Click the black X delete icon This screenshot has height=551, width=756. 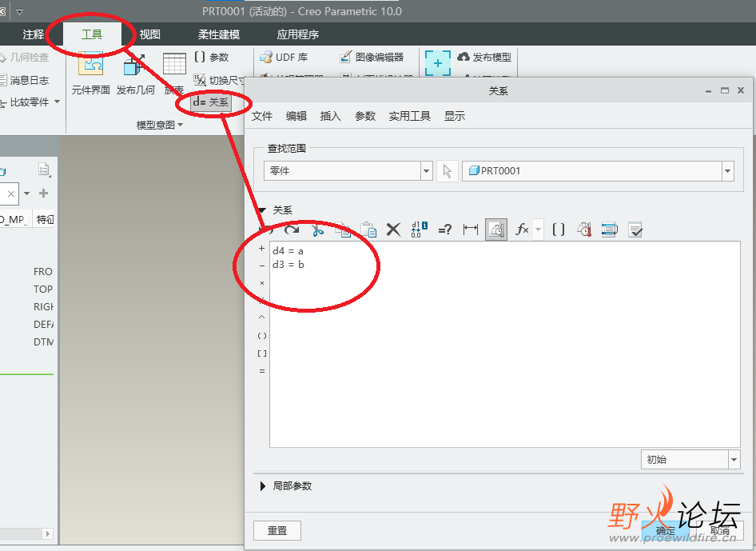tap(393, 230)
